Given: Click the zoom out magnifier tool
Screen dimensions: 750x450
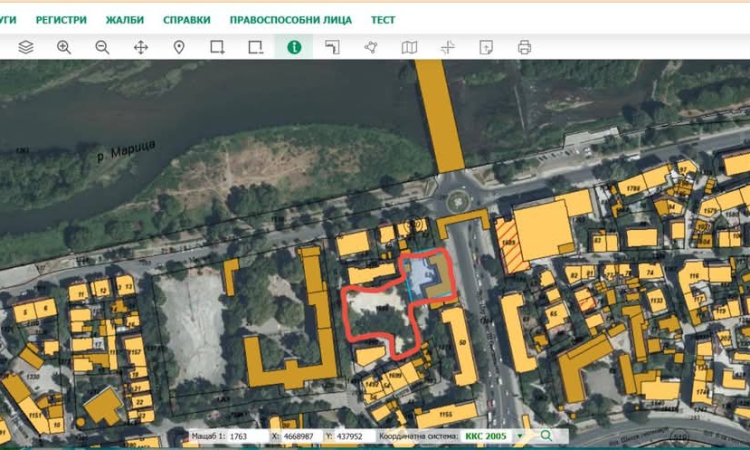Looking at the screenshot, I should point(102,47).
